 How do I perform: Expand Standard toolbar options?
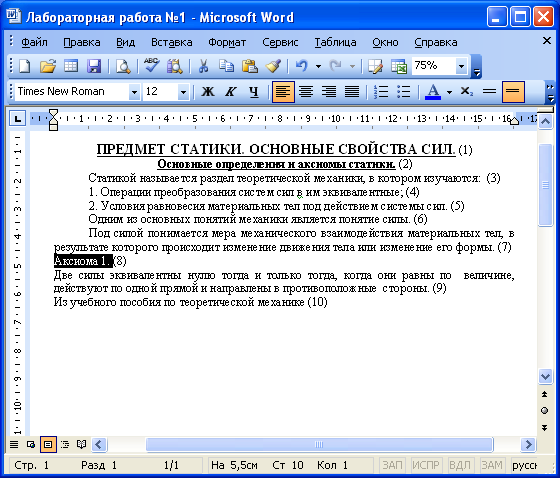tap(477, 73)
